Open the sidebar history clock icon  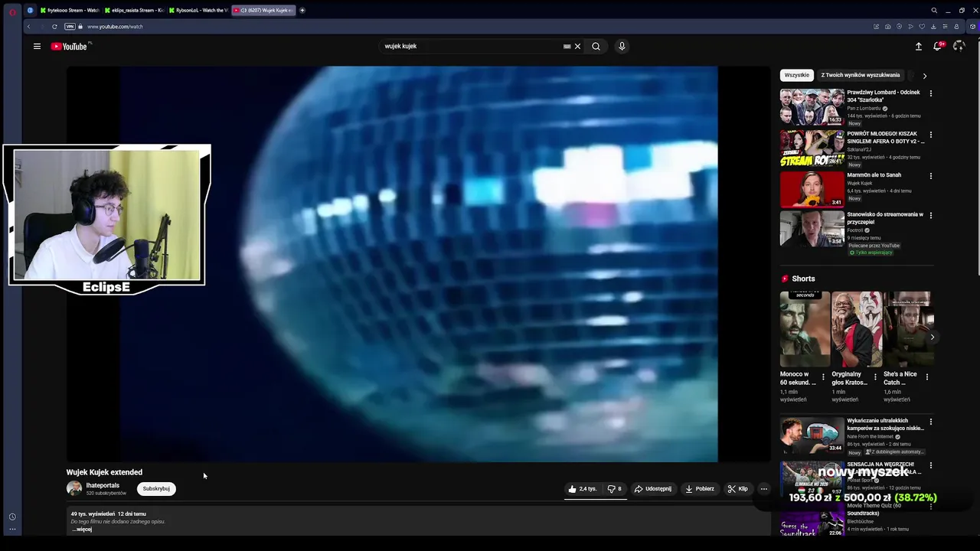(11, 517)
